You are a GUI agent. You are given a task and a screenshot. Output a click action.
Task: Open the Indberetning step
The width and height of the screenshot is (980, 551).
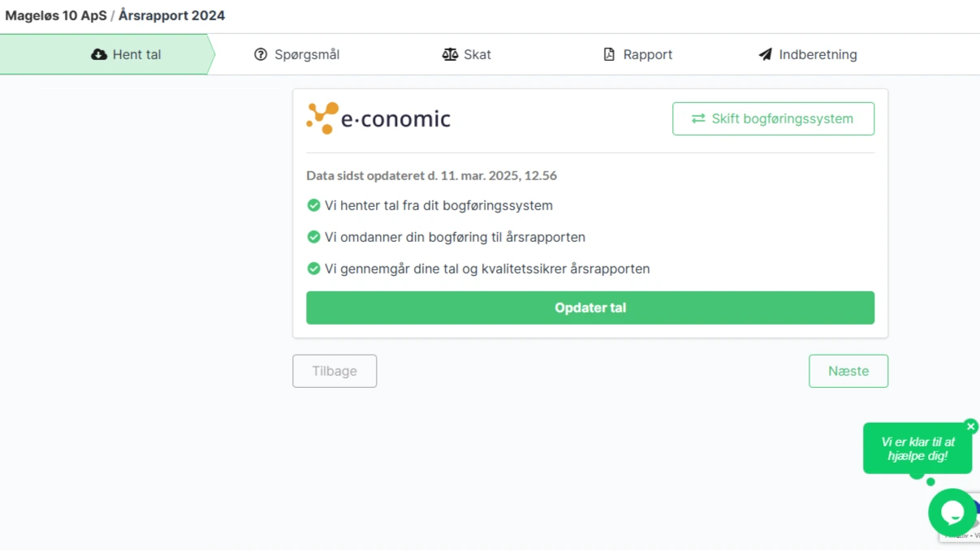(808, 54)
